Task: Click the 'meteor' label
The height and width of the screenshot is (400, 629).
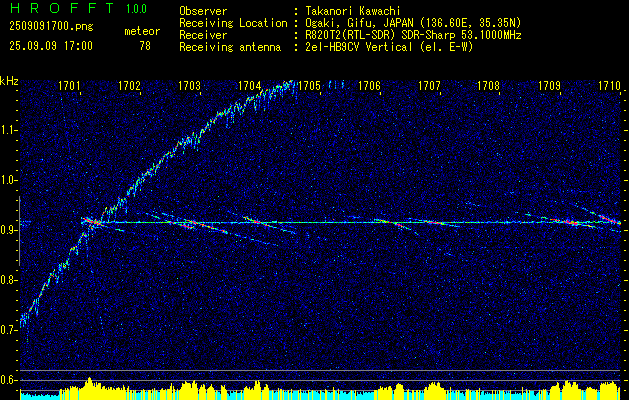Action: coord(142,31)
